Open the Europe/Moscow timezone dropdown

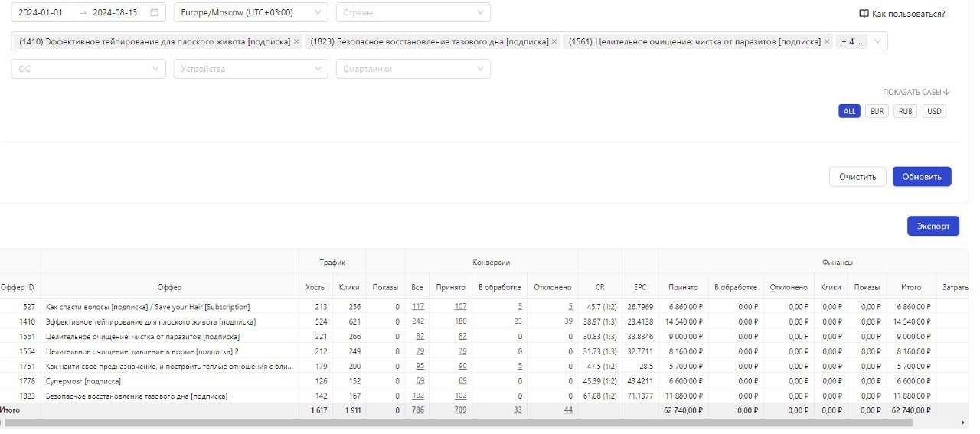251,13
